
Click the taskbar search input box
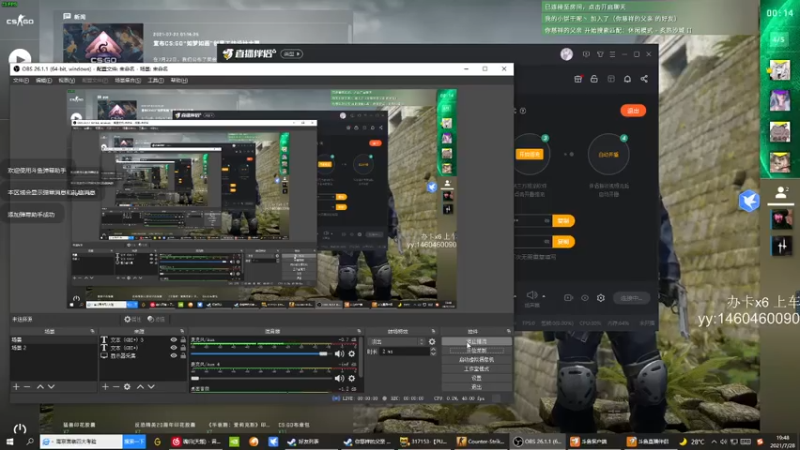pos(82,441)
